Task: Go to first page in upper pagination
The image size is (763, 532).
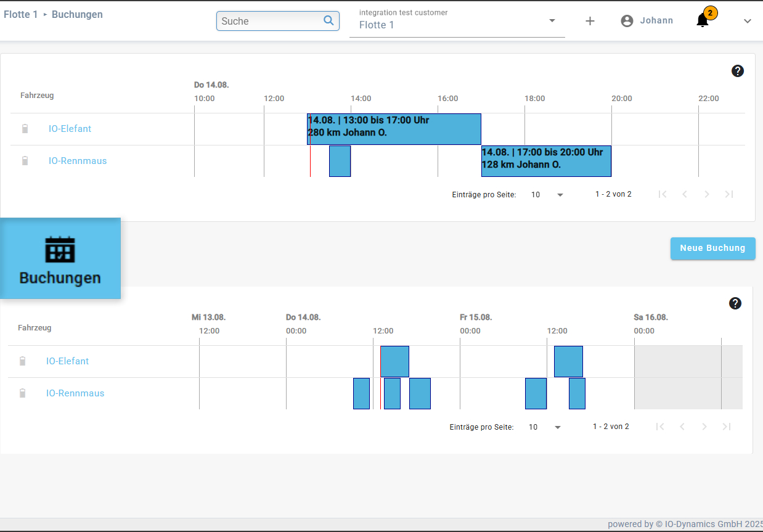Action: point(663,194)
